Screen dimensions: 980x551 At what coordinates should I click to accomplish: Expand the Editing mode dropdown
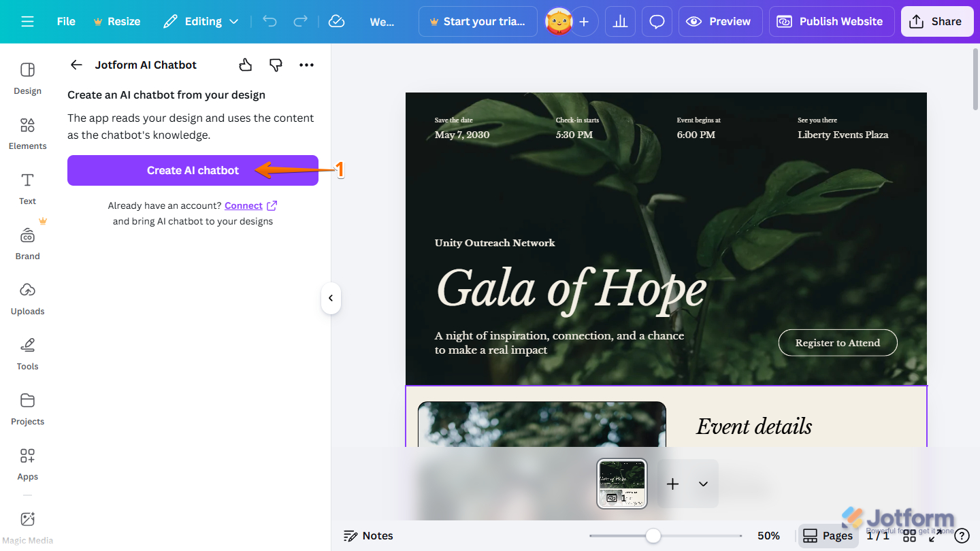(236, 21)
